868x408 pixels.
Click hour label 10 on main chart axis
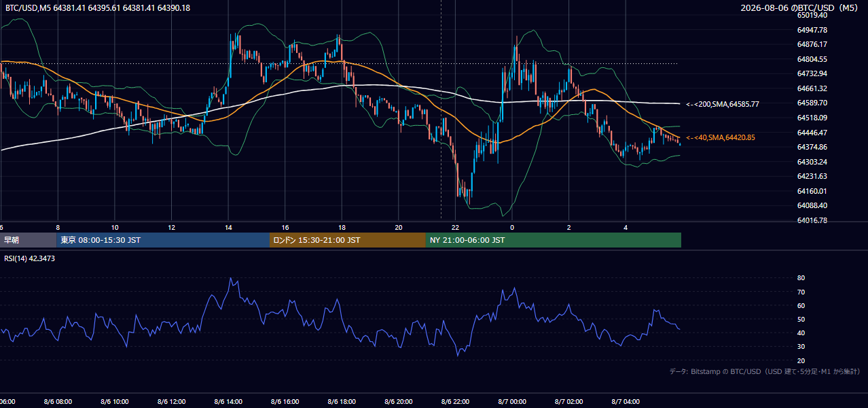(x=115, y=227)
